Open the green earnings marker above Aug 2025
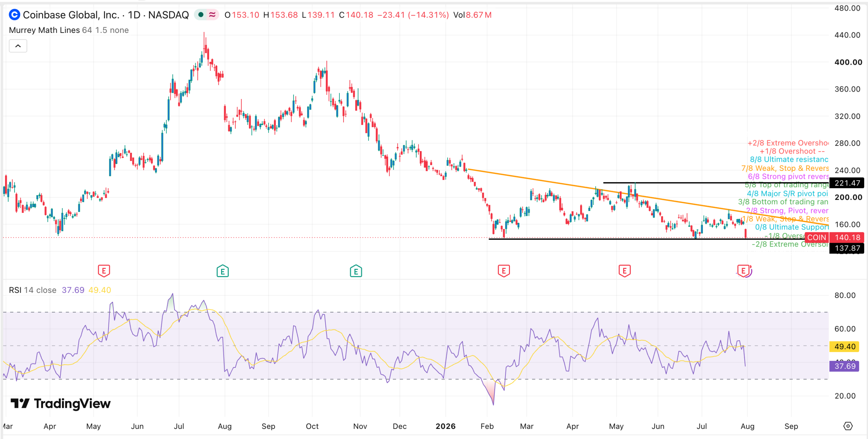Image resolution: width=868 pixels, height=439 pixels. point(223,271)
